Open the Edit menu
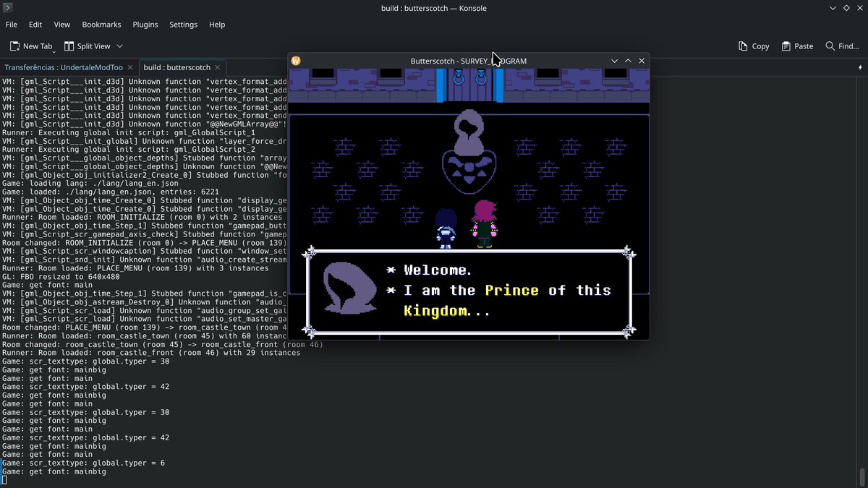Image resolution: width=868 pixels, height=488 pixels. tap(35, 24)
